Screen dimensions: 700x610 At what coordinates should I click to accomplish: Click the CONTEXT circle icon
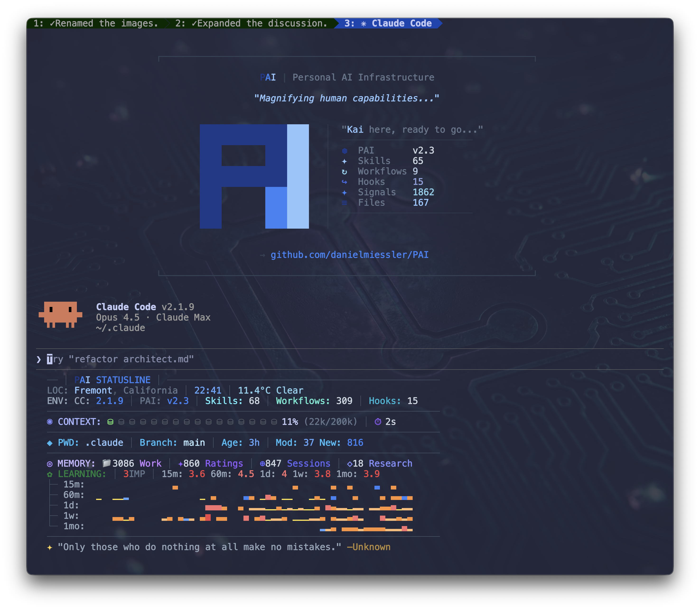coord(50,422)
